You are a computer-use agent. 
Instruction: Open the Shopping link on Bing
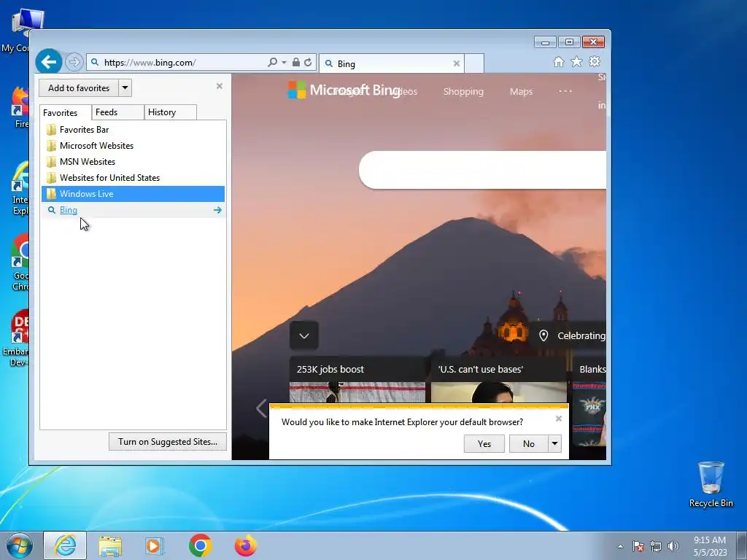pos(463,91)
